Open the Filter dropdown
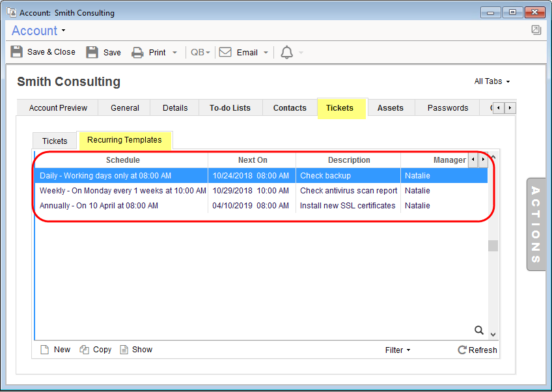 click(x=397, y=350)
